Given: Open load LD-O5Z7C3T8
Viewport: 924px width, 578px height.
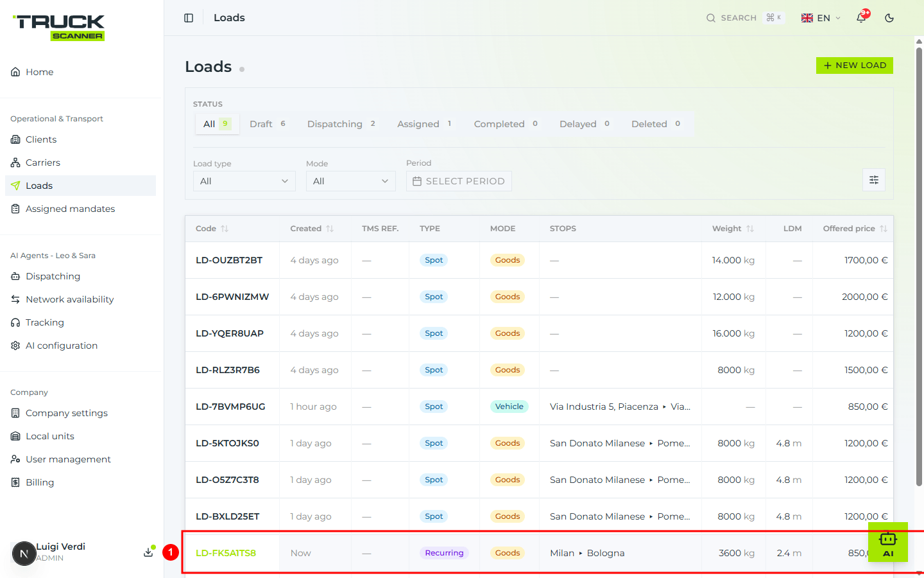Looking at the screenshot, I should click(x=227, y=480).
